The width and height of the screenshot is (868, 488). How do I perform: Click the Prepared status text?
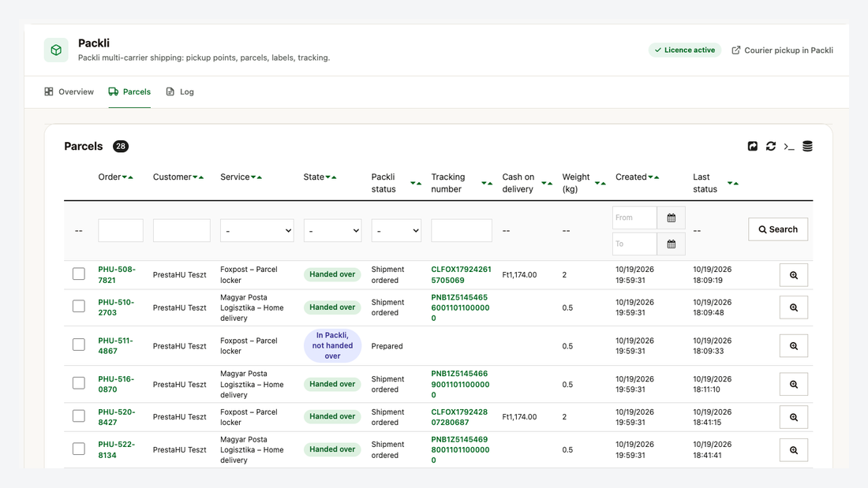tap(387, 346)
